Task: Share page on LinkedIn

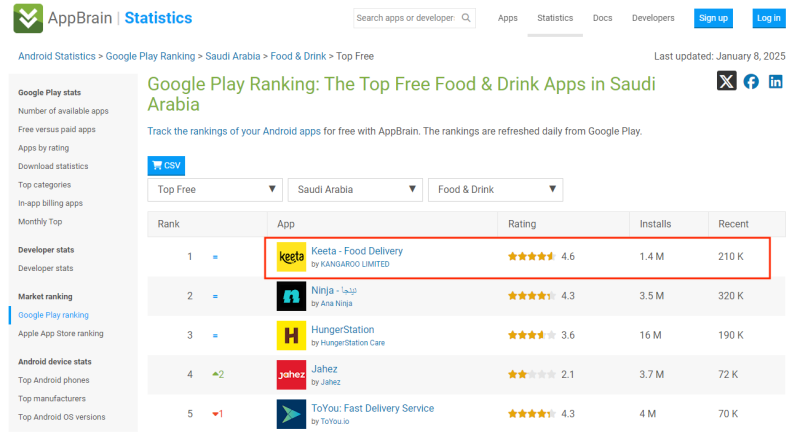Action: 776,81
